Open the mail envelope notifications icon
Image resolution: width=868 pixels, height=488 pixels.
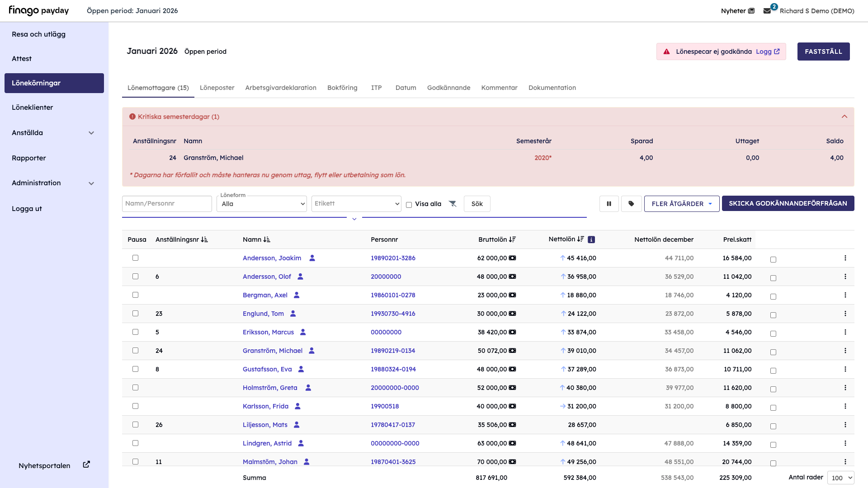(x=767, y=11)
